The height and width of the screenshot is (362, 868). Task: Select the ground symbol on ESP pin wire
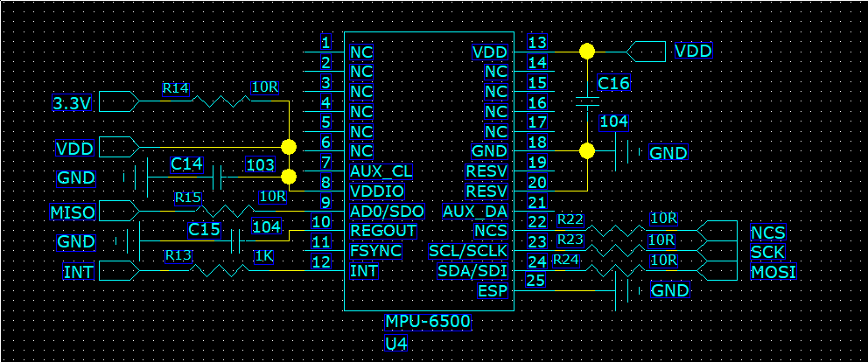[x=628, y=290]
